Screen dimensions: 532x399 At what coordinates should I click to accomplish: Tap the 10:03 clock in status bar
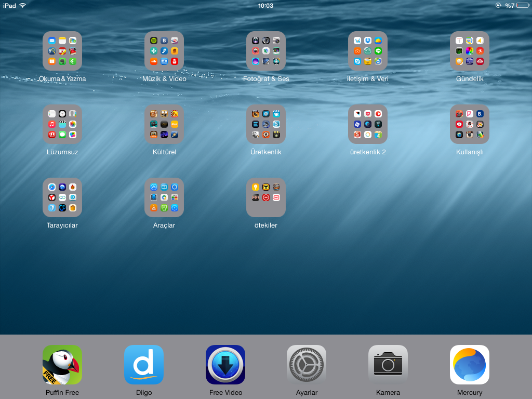pyautogui.click(x=265, y=5)
